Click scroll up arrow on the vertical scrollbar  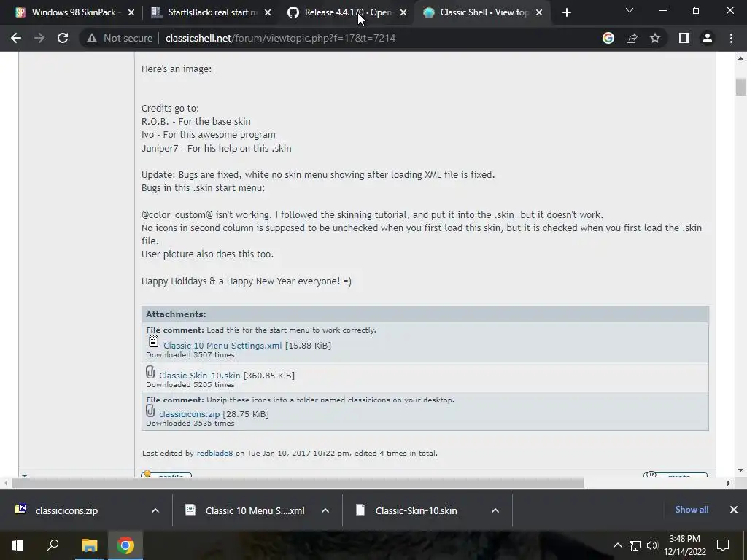coord(740,58)
